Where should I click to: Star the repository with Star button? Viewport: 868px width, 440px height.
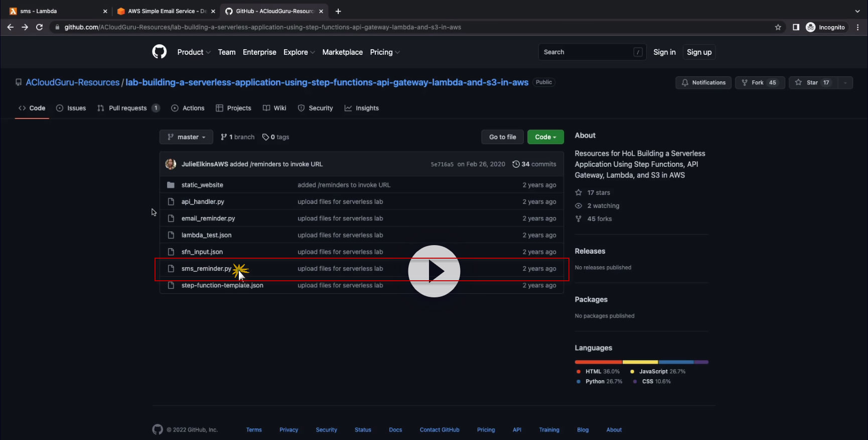pos(813,82)
